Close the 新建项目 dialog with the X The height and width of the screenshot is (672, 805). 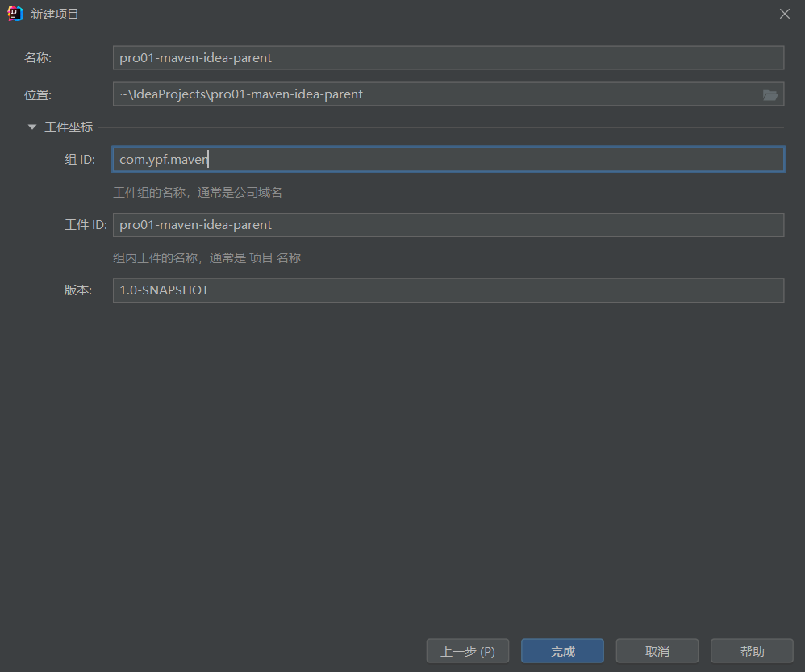pos(784,14)
